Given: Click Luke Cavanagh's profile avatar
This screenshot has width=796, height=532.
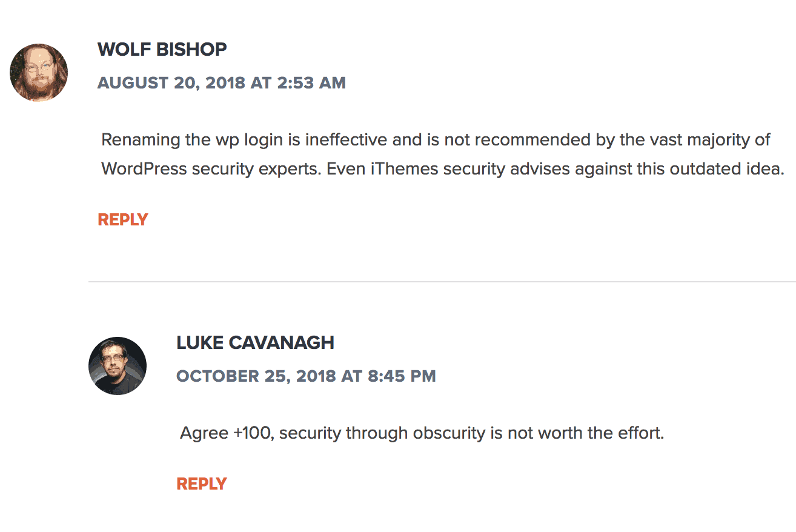Looking at the screenshot, I should click(x=118, y=366).
